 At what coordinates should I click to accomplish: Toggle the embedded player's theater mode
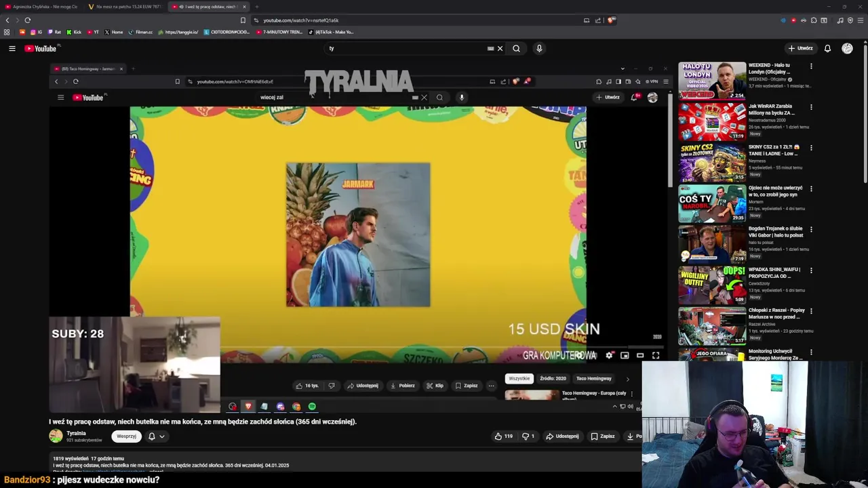point(640,355)
